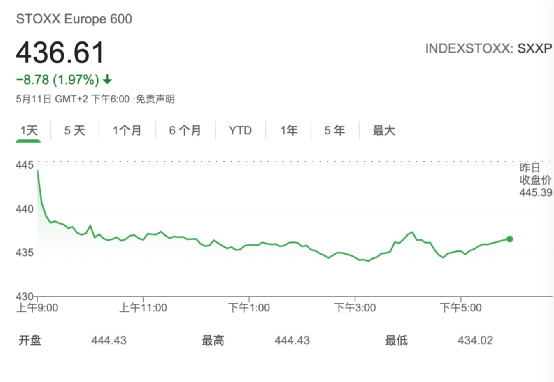Switch chart to 1年 range
554x382 pixels.
[x=289, y=131]
